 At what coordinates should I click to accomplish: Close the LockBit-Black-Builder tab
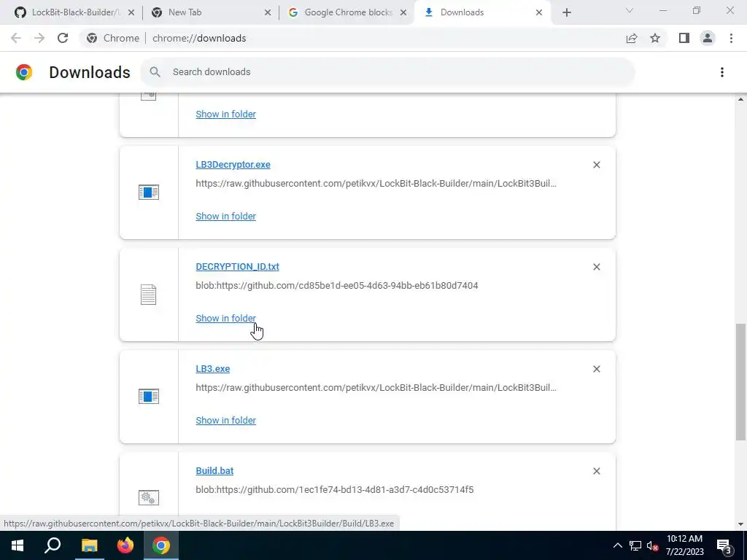click(131, 12)
